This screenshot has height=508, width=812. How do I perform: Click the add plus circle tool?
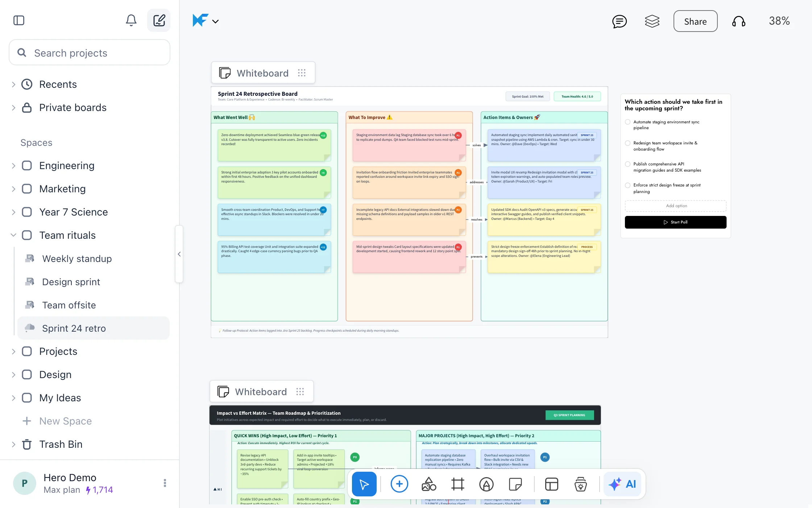[399, 484]
